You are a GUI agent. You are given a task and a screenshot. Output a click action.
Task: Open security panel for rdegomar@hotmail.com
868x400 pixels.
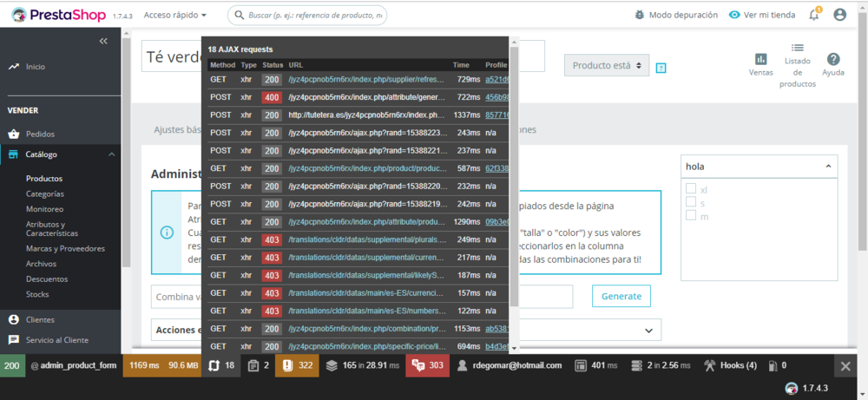510,365
